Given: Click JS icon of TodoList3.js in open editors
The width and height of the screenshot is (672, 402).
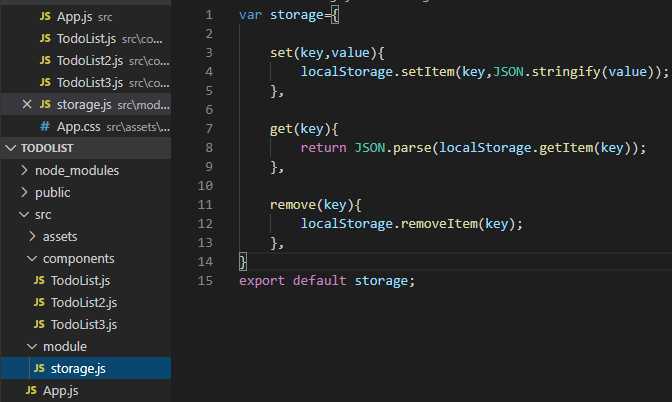Looking at the screenshot, I should [45, 83].
